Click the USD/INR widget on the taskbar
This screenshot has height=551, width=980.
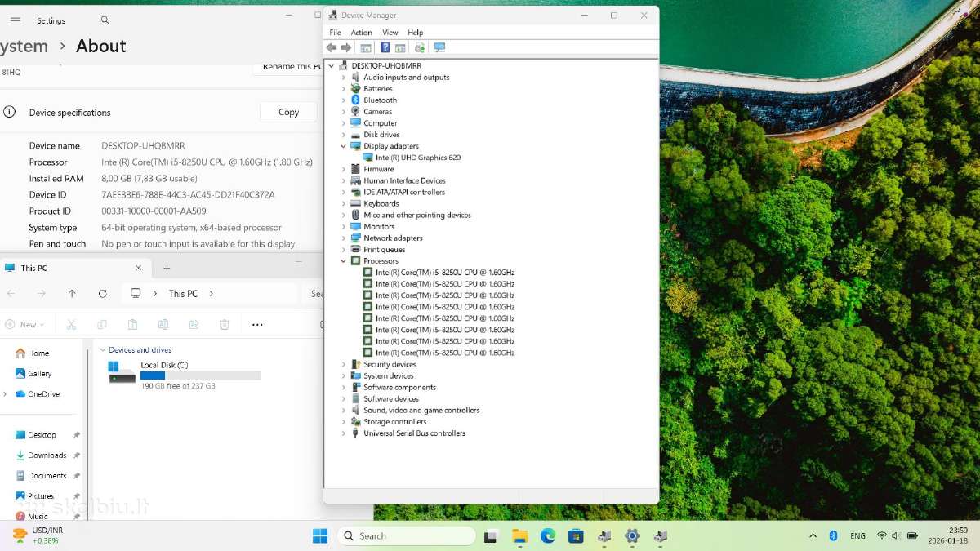pyautogui.click(x=37, y=535)
